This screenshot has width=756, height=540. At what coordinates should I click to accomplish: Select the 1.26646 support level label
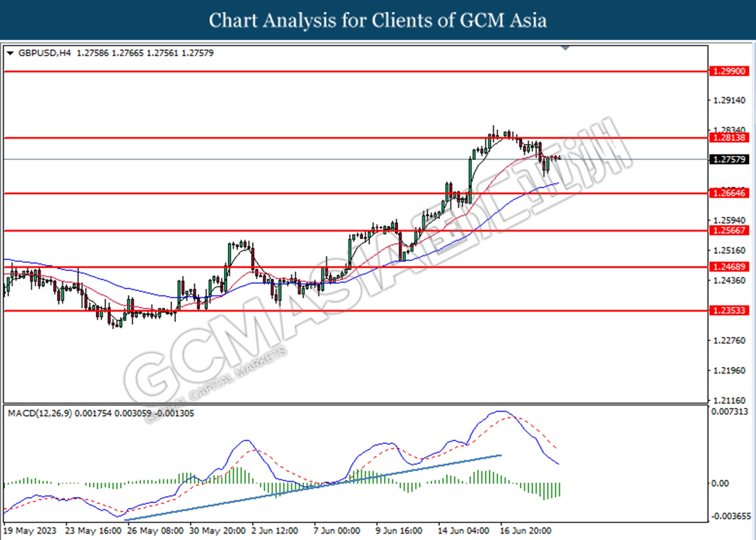coord(729,193)
